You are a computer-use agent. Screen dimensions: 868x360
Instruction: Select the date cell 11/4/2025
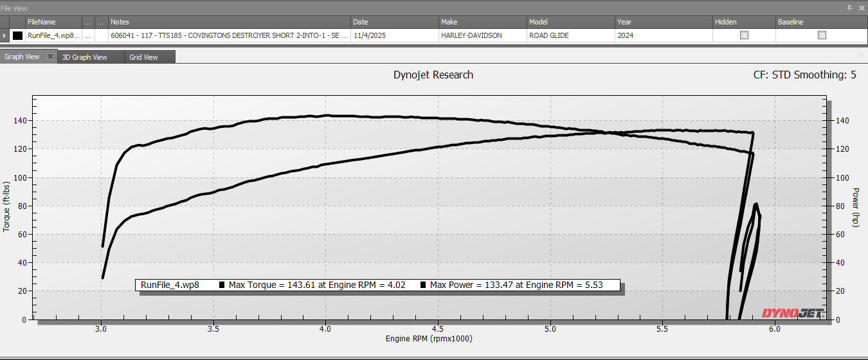[x=395, y=36]
